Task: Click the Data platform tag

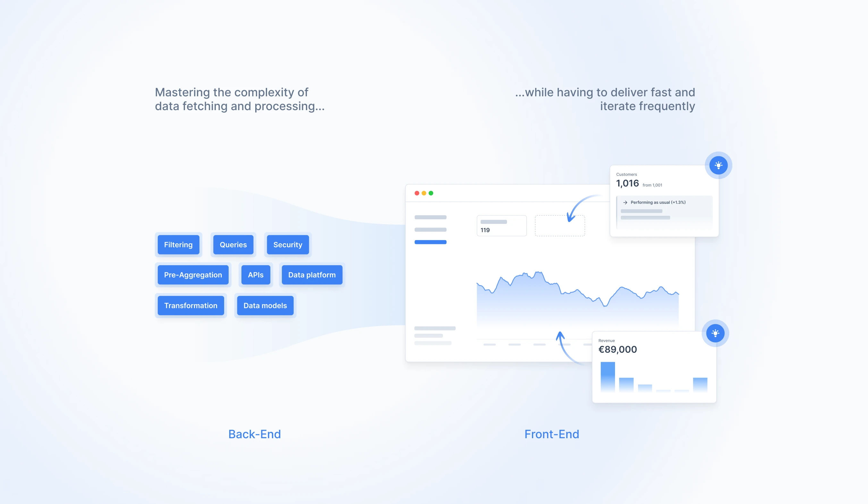Action: [x=310, y=275]
